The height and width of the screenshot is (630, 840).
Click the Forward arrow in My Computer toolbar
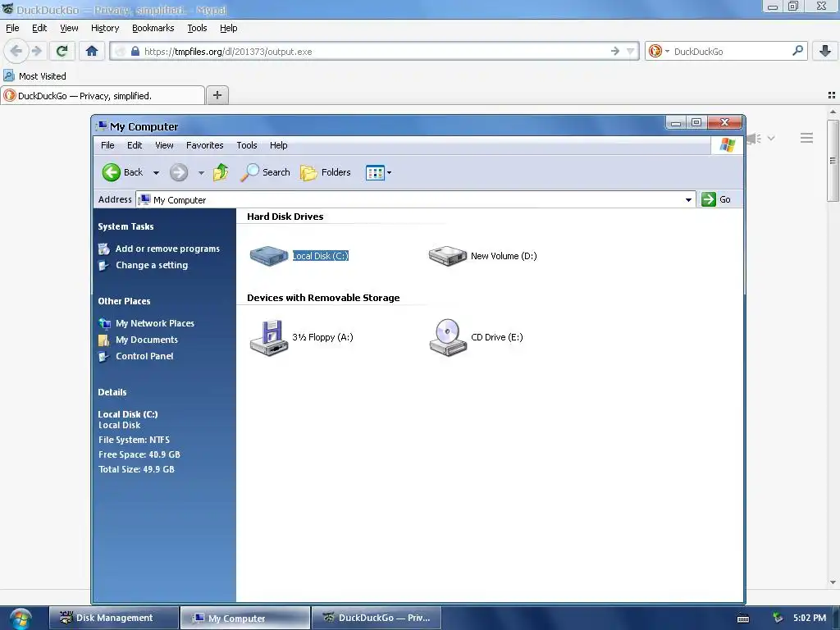pyautogui.click(x=179, y=172)
